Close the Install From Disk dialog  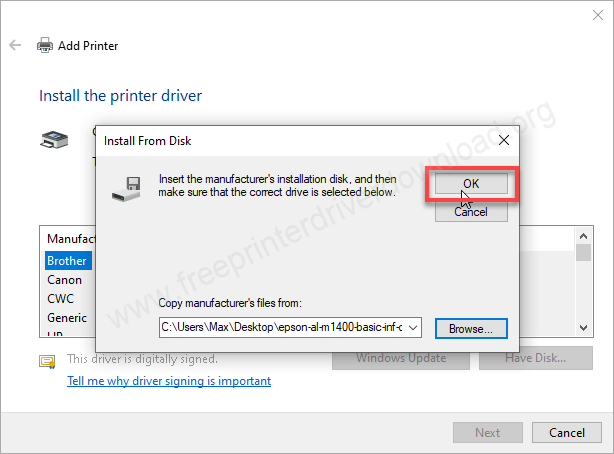(x=504, y=140)
